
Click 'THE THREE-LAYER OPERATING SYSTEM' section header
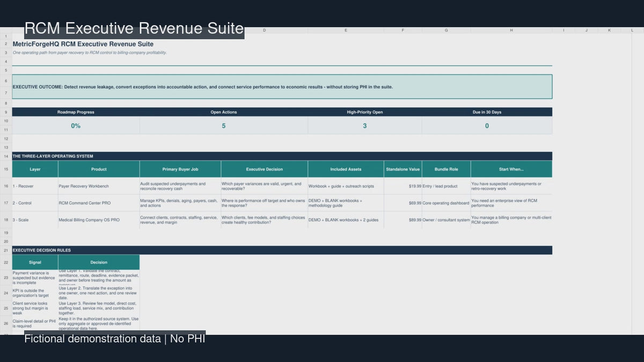coord(282,156)
